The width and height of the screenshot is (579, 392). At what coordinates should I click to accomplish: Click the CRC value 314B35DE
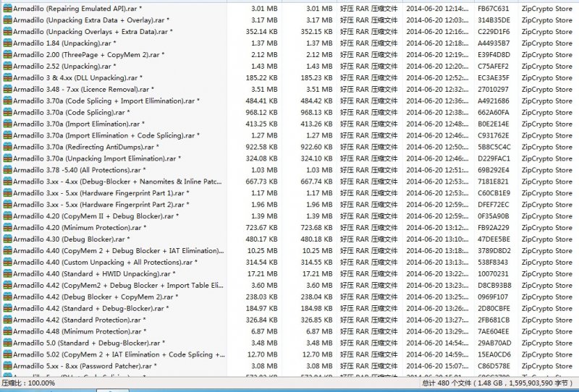click(x=494, y=20)
